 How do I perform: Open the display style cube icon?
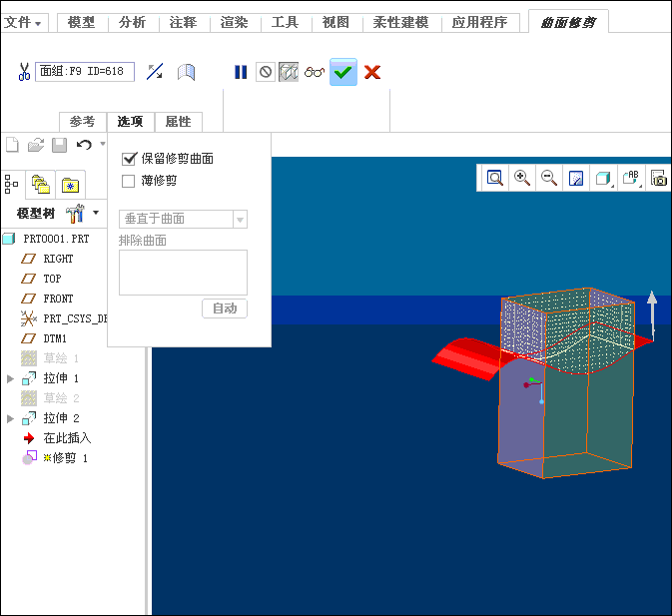point(603,178)
